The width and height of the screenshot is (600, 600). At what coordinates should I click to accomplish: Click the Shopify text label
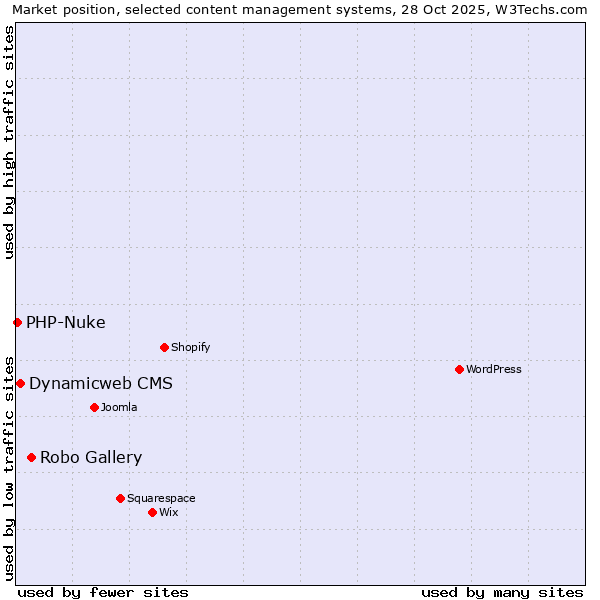point(190,347)
